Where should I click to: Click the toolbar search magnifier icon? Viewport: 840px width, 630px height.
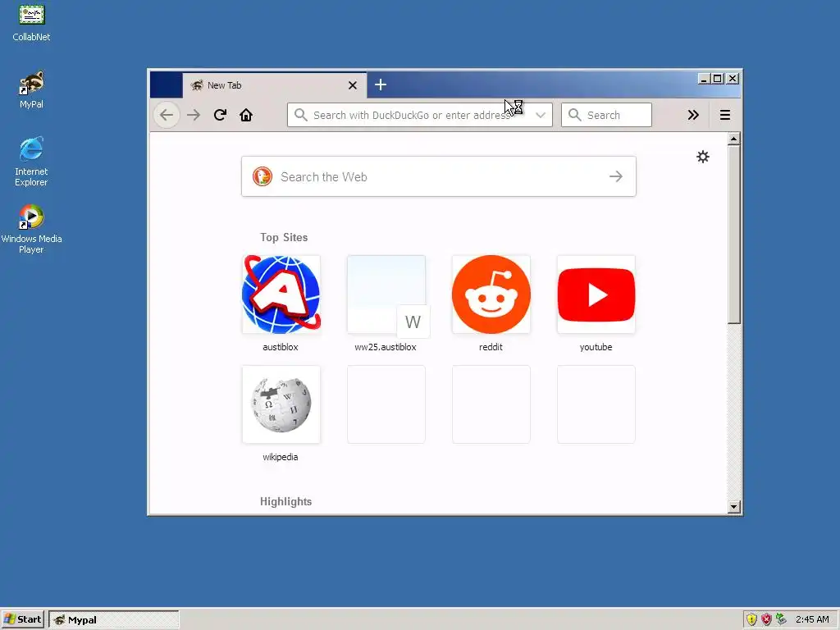click(574, 115)
